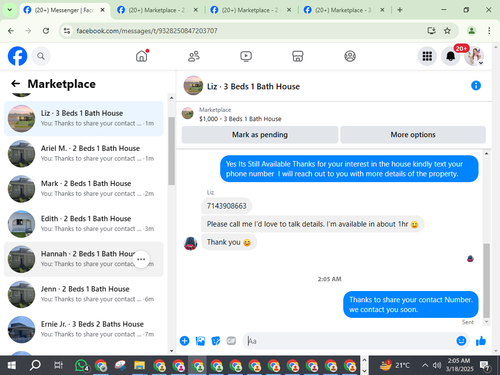500x375 pixels.
Task: Choose a GIF icon in composer
Action: coord(231,341)
